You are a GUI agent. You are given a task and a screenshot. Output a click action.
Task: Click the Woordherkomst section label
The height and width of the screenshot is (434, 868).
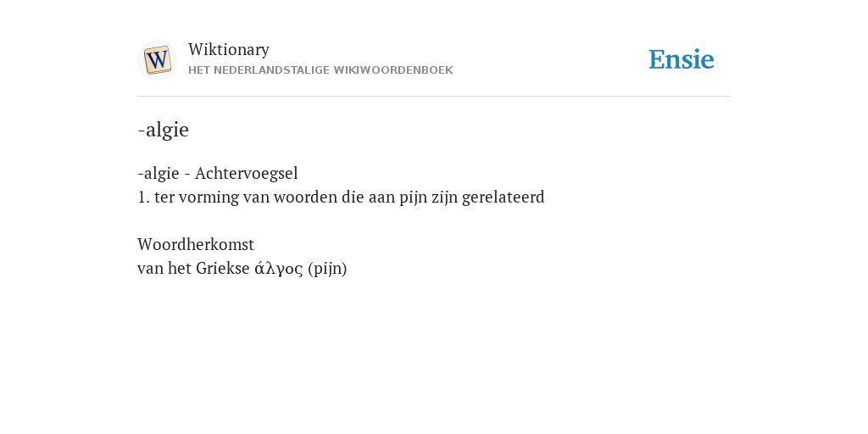196,244
